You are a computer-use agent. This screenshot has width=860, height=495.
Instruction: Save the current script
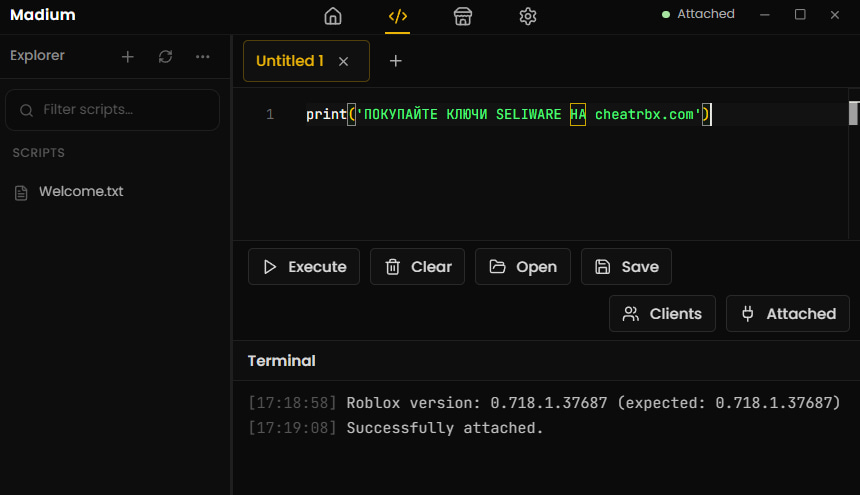(626, 266)
